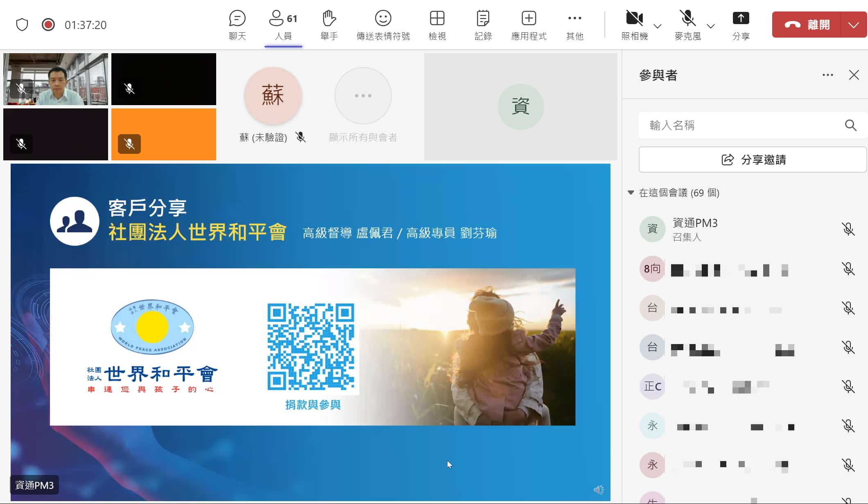The width and height of the screenshot is (868, 504).
Task: Select the 正C participant avatar
Action: coord(652,386)
